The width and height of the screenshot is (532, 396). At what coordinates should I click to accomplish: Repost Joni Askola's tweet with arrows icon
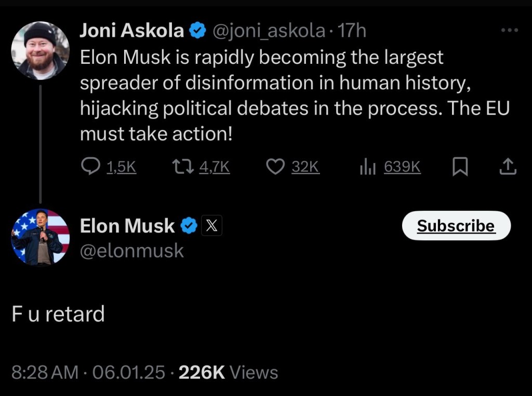182,167
